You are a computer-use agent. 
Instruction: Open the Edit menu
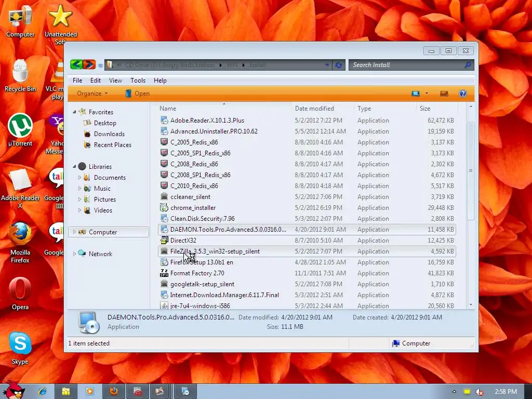pos(96,81)
